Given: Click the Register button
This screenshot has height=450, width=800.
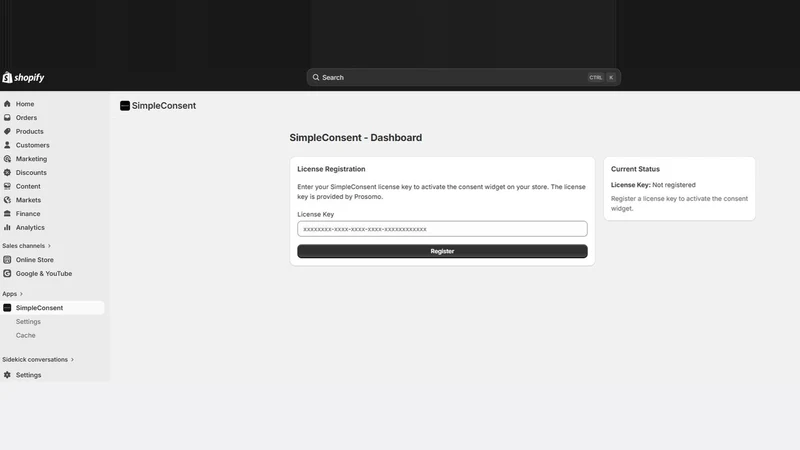Looking at the screenshot, I should pyautogui.click(x=442, y=251).
